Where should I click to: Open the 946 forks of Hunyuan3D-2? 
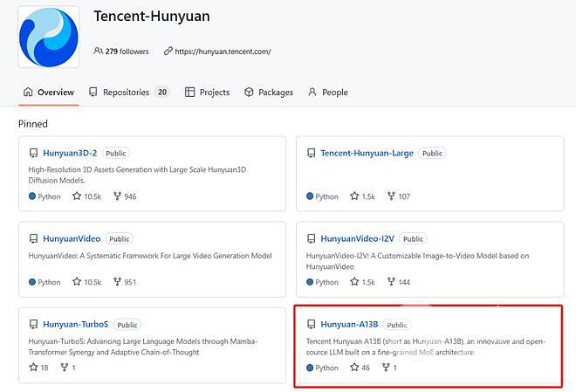130,196
